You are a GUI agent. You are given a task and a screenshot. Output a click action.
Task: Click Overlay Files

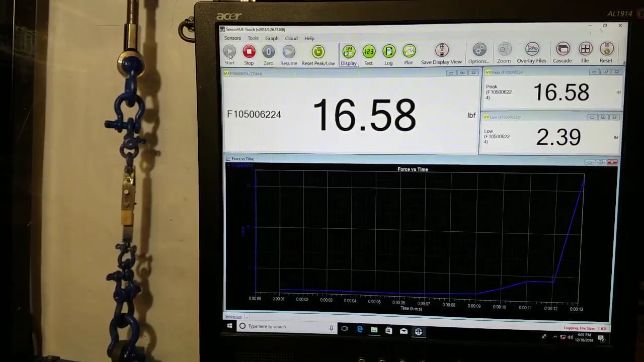[x=532, y=53]
